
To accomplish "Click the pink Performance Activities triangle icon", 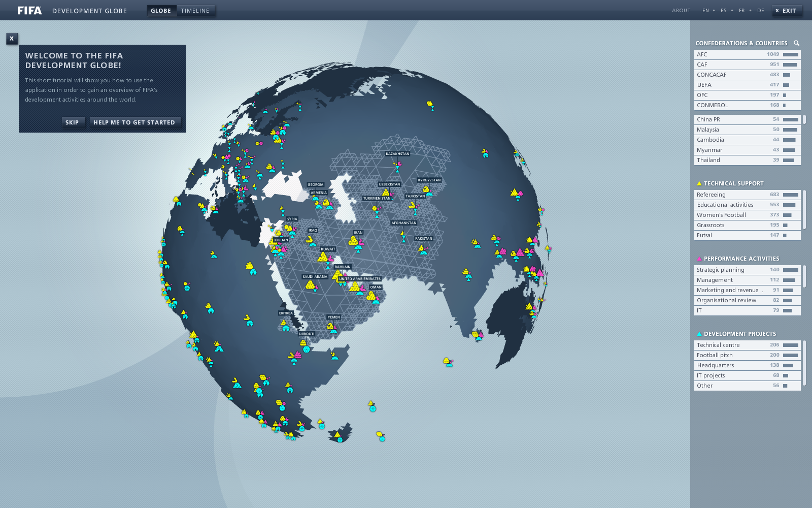I will (x=699, y=259).
